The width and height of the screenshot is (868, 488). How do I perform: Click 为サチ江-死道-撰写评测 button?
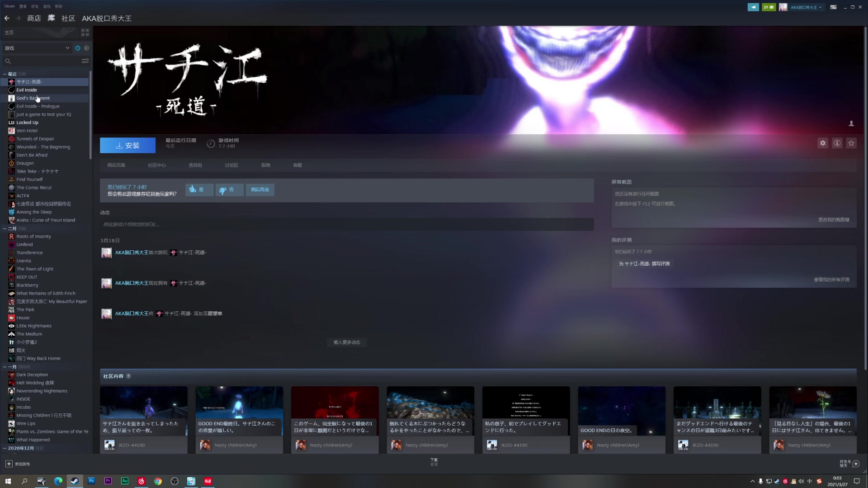(644, 264)
